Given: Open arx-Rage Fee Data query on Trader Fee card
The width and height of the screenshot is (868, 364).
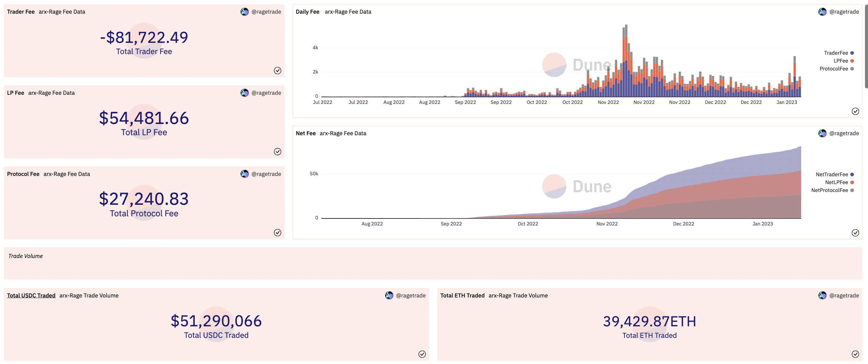Looking at the screenshot, I should 62,12.
